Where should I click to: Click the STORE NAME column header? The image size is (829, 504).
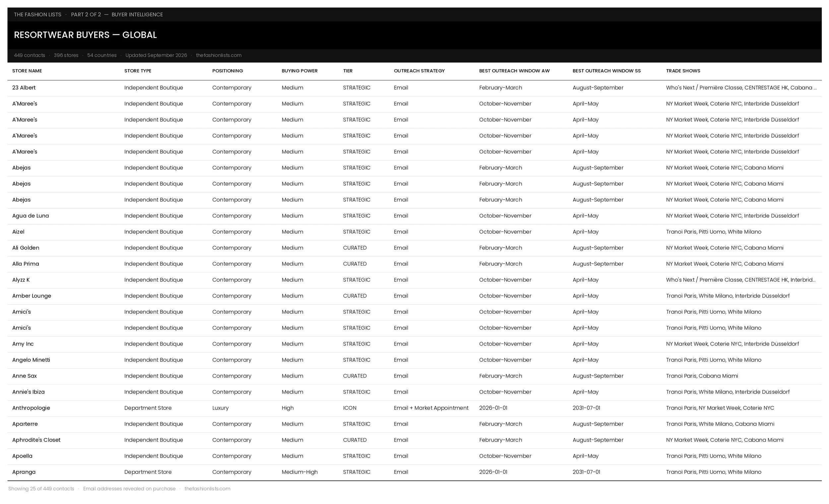[27, 71]
